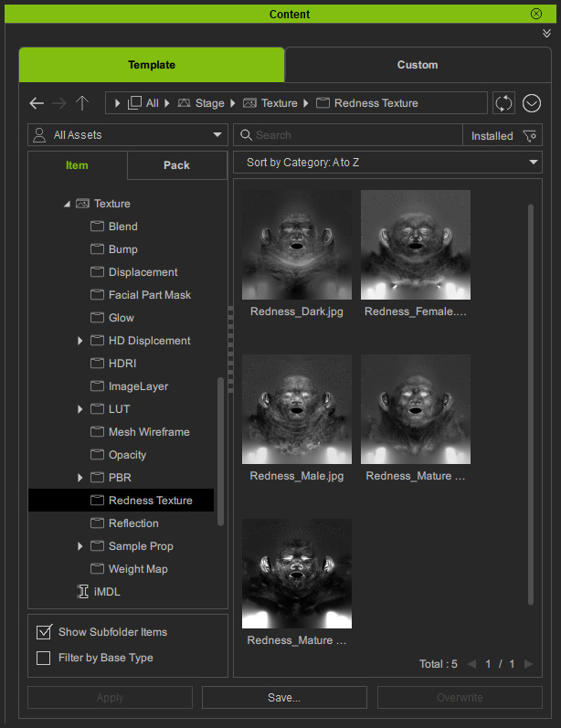Select the Redness_Dark.jpg thumbnail

pos(296,245)
